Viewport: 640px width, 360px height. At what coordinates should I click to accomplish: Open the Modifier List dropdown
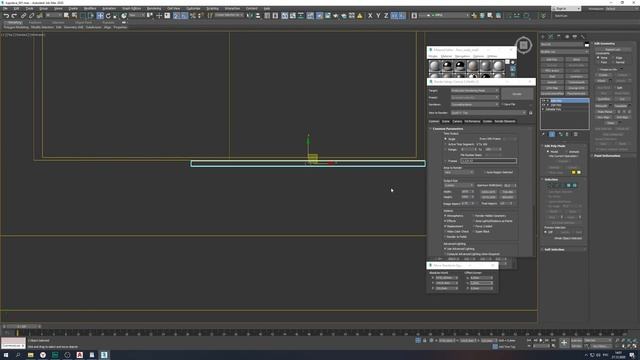click(x=564, y=52)
